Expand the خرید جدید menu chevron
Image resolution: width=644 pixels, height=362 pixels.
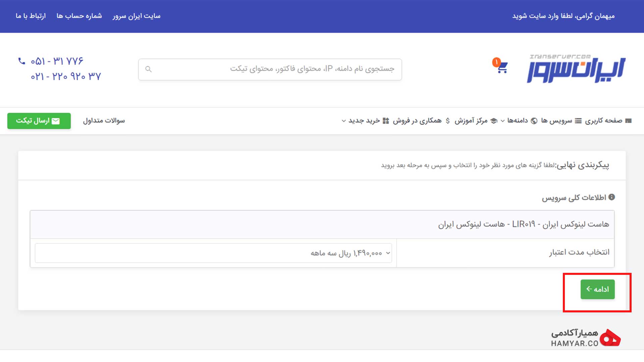click(x=343, y=121)
